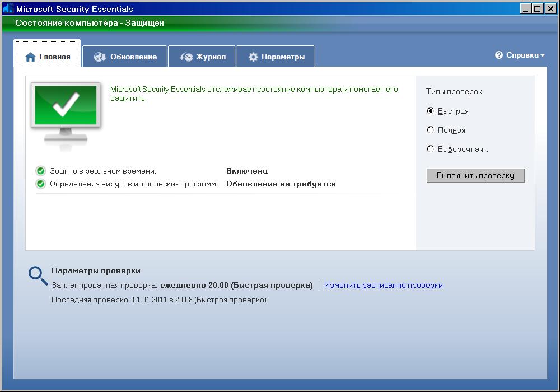Image resolution: width=560 pixels, height=392 pixels.
Task: Click the Включена status text
Action: 247,171
